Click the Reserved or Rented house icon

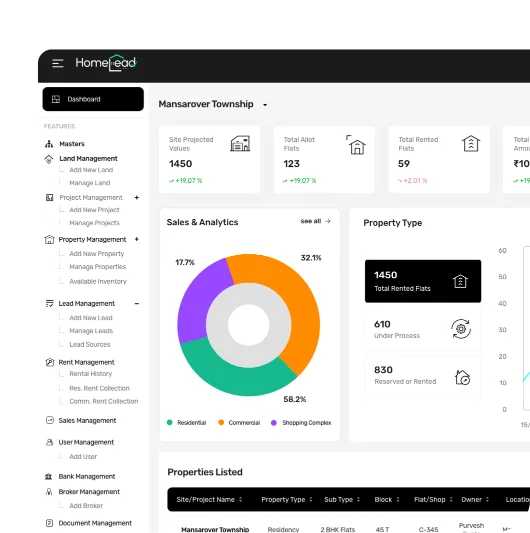click(x=462, y=377)
